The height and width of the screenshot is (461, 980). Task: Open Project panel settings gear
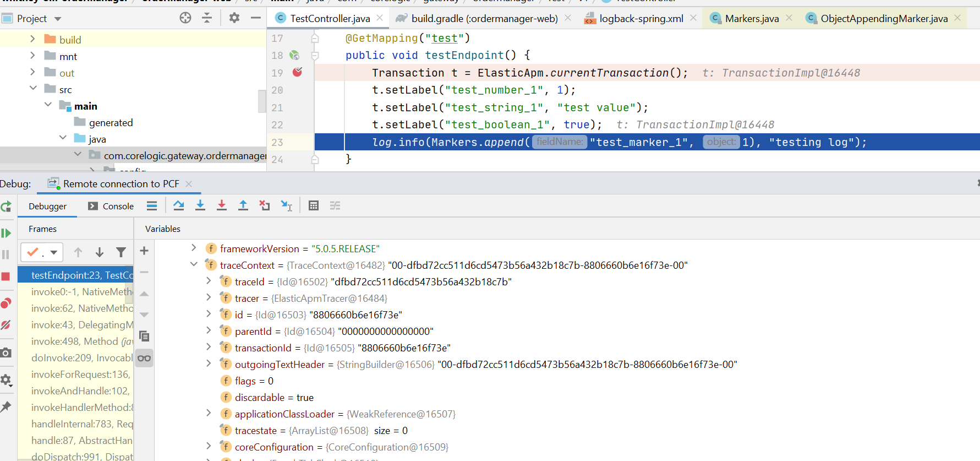coord(234,18)
